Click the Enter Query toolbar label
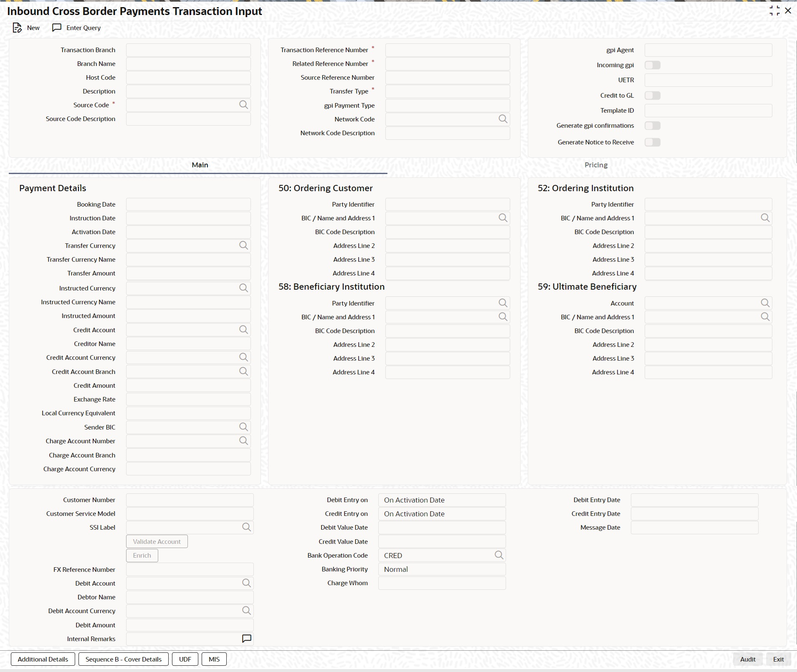This screenshot has height=672, width=797. [83, 28]
